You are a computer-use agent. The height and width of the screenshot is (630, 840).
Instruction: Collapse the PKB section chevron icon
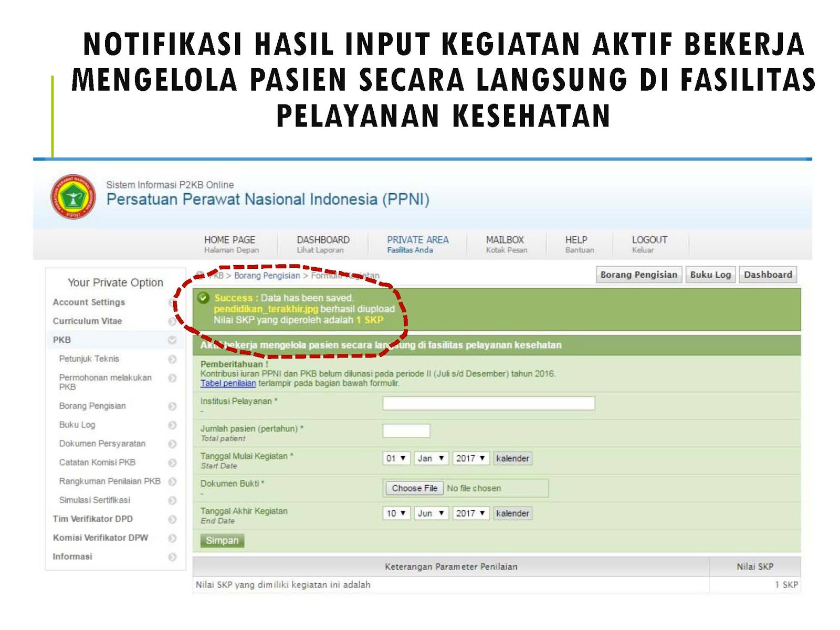(172, 340)
